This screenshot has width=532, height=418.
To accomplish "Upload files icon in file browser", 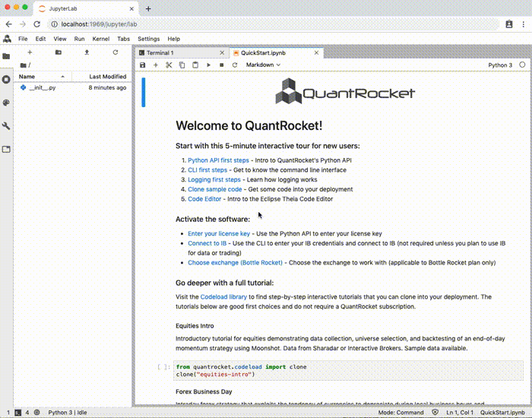I will coord(87,52).
